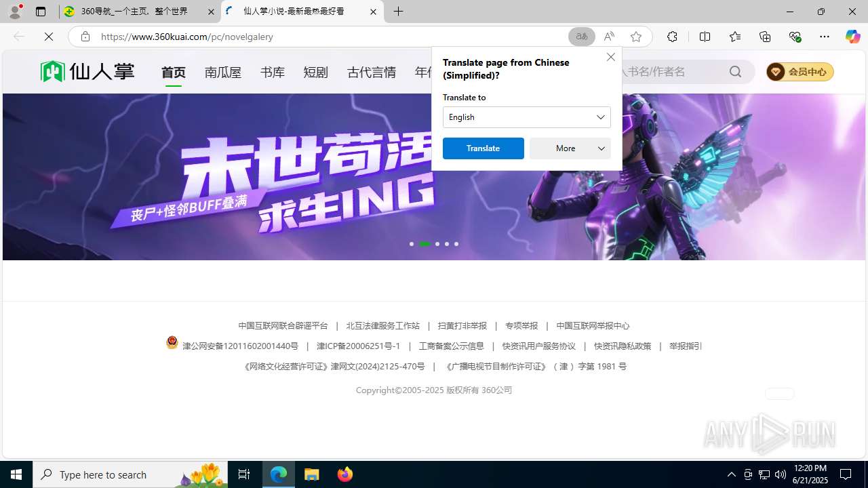The height and width of the screenshot is (488, 868).
Task: Open Settings and more ellipsis menu
Action: tap(825, 37)
